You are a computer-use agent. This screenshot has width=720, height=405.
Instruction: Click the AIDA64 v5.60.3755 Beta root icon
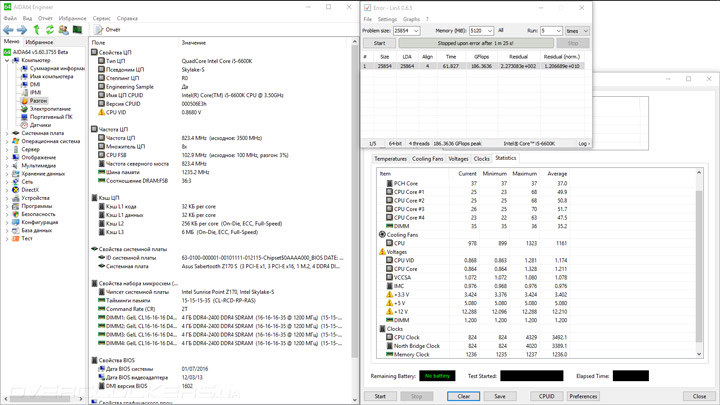[x=8, y=52]
